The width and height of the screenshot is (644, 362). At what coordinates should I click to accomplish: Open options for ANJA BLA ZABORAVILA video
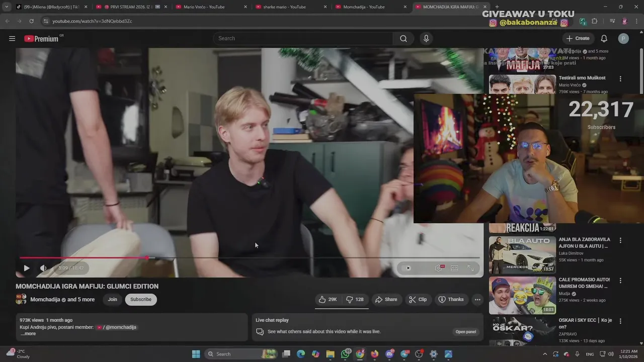click(620, 241)
